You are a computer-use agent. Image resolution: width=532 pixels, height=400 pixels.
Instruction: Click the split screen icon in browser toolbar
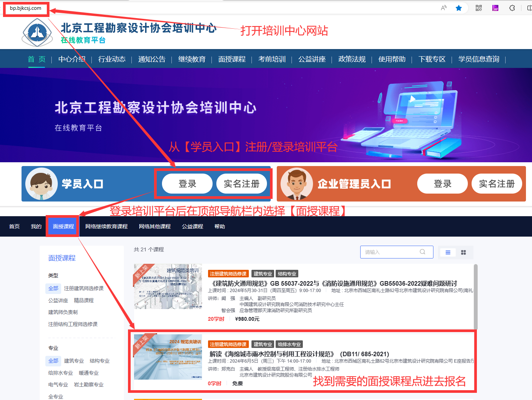click(529, 8)
